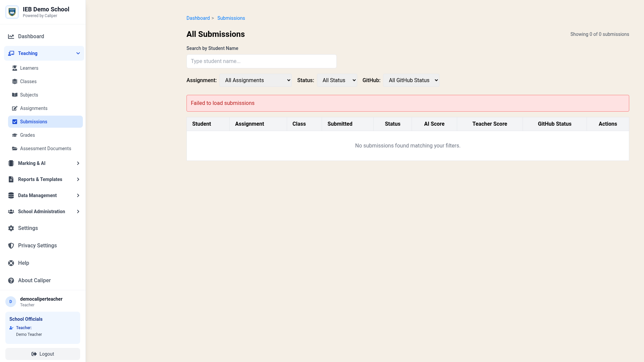Click the Learners graduate icon
Image resolution: width=644 pixels, height=362 pixels.
pyautogui.click(x=15, y=68)
